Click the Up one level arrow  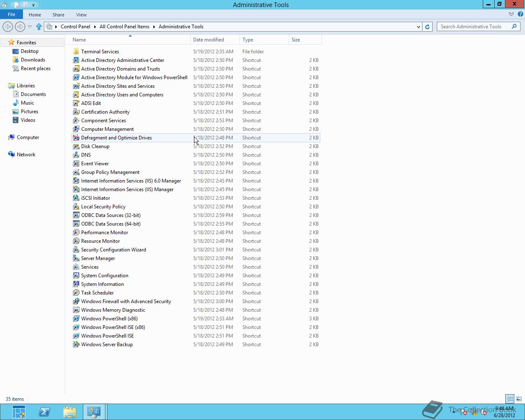(39, 27)
